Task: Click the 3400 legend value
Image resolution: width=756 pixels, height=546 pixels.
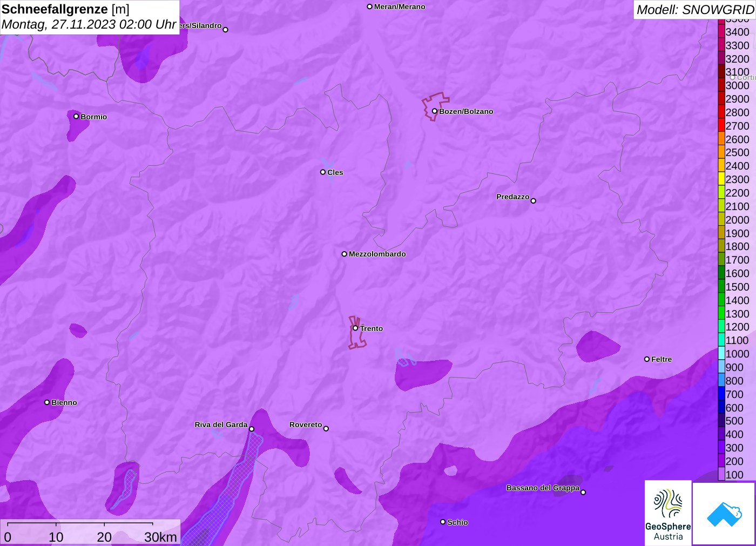Action: click(738, 32)
